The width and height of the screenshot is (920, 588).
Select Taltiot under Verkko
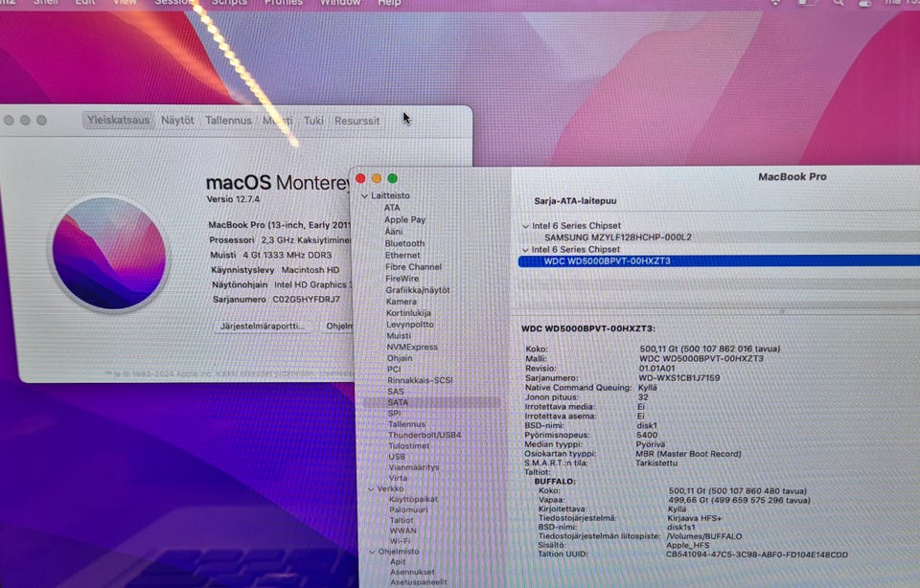click(402, 521)
